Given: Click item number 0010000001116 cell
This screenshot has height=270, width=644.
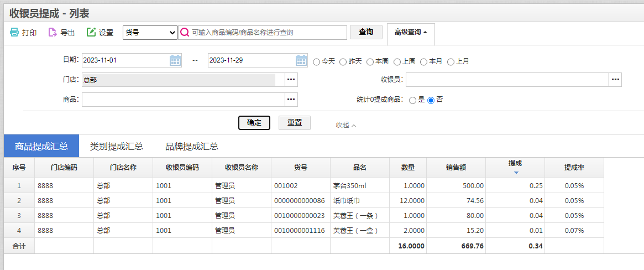Looking at the screenshot, I should [301, 231].
